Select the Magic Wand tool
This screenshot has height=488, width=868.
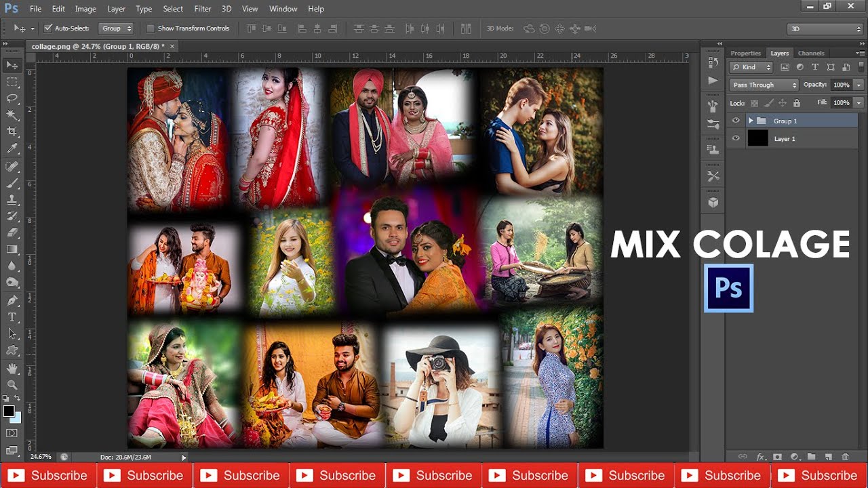(x=12, y=115)
